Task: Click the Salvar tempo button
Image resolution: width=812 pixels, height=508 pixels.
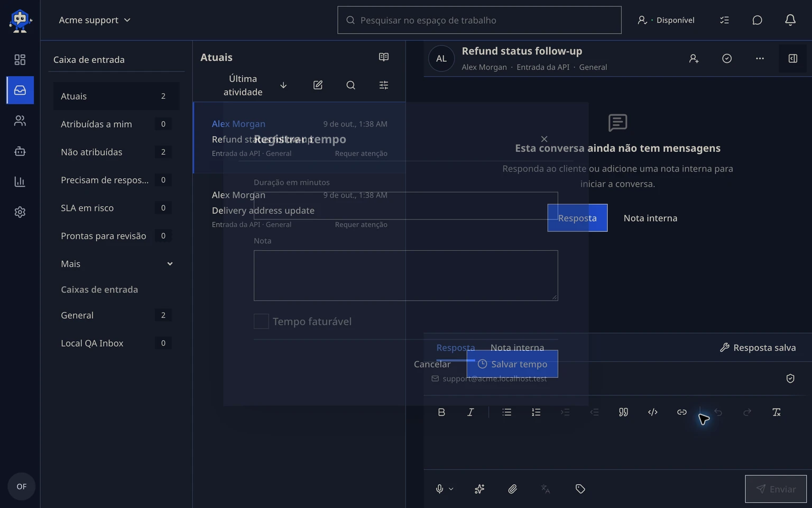Action: pyautogui.click(x=512, y=364)
